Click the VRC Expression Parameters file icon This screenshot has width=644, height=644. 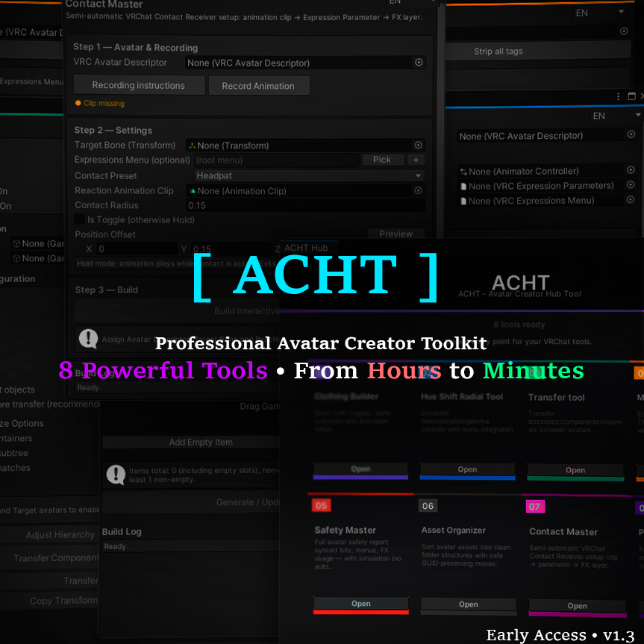pyautogui.click(x=463, y=187)
